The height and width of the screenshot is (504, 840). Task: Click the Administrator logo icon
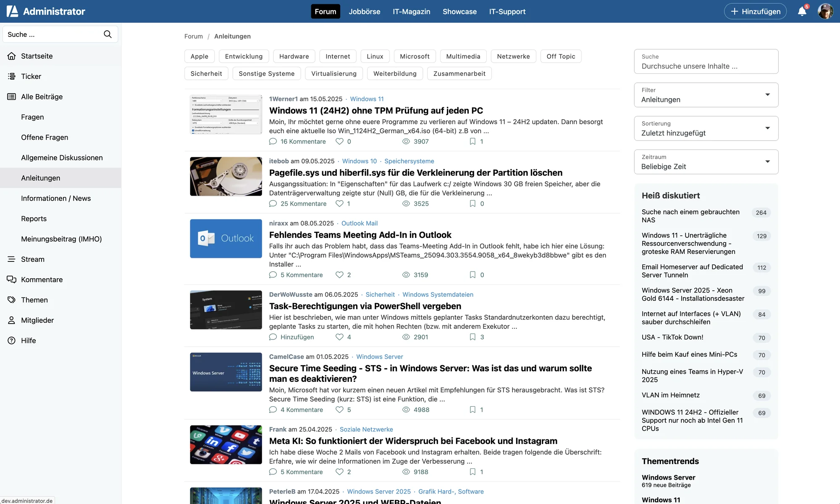[x=12, y=11]
